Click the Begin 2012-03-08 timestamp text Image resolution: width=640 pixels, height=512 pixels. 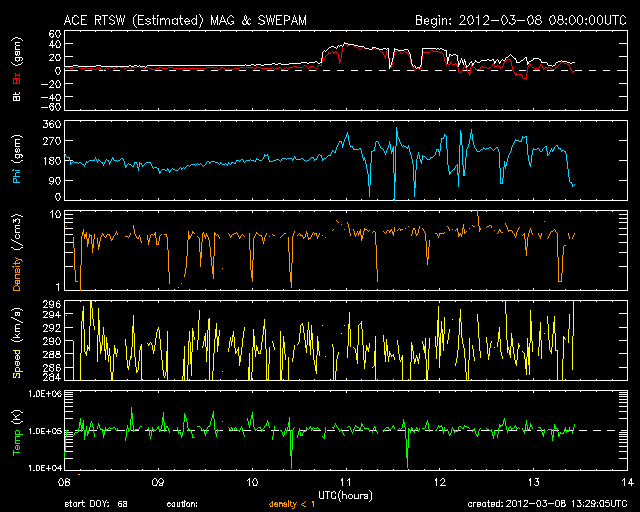[x=520, y=20]
